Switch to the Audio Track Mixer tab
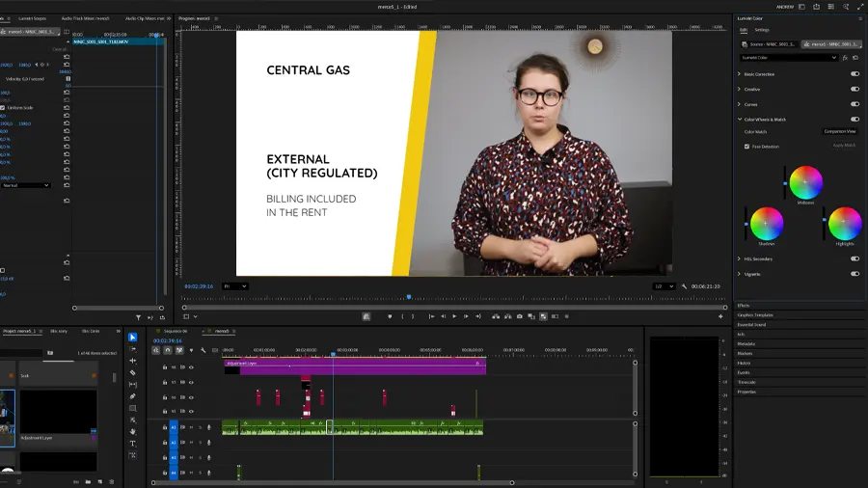 (x=85, y=18)
